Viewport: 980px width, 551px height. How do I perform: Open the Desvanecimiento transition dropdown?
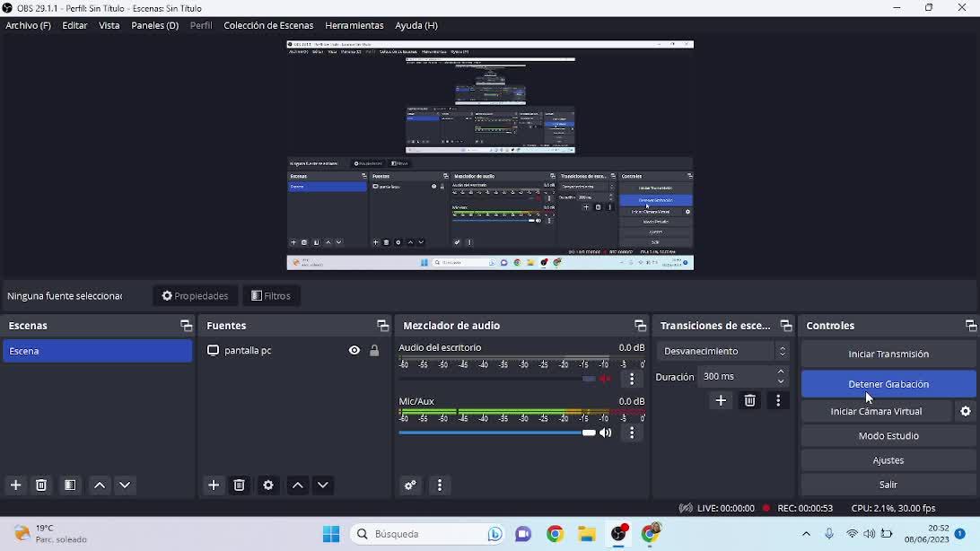(722, 351)
